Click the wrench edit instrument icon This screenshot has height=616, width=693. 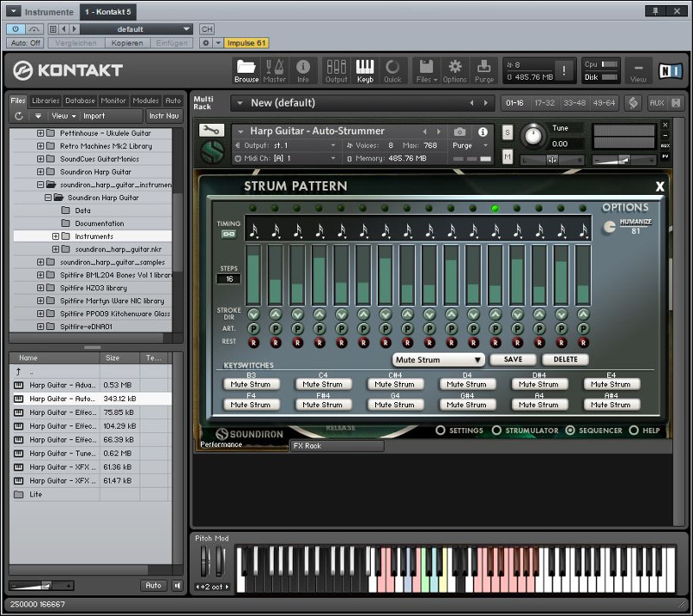click(211, 130)
